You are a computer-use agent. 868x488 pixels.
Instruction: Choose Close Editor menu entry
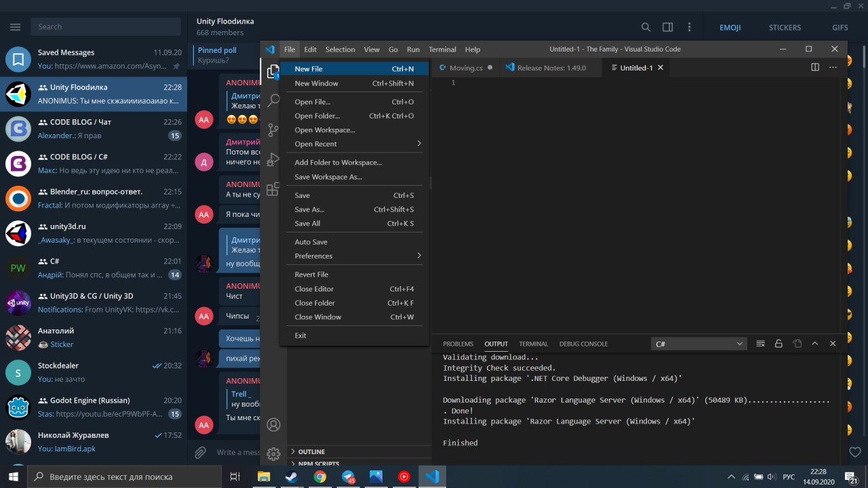pos(354,289)
